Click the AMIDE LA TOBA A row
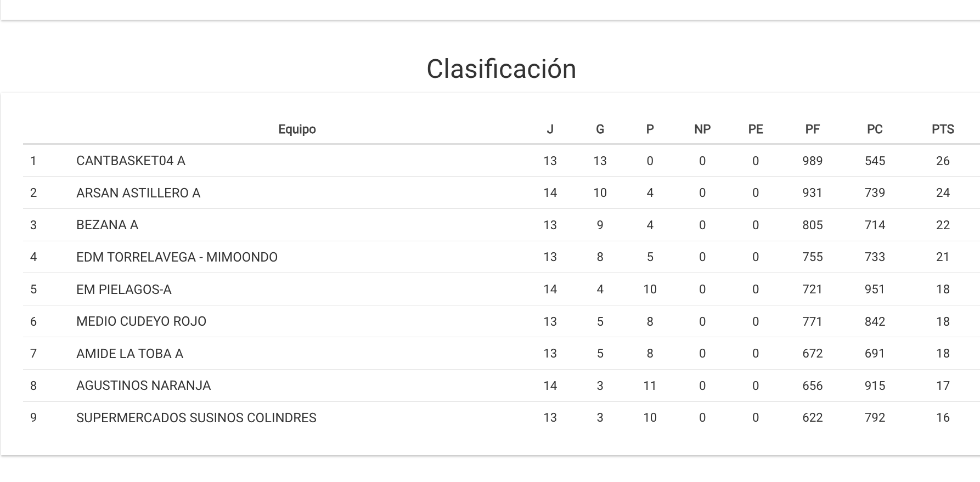This screenshot has width=980, height=482. (129, 354)
